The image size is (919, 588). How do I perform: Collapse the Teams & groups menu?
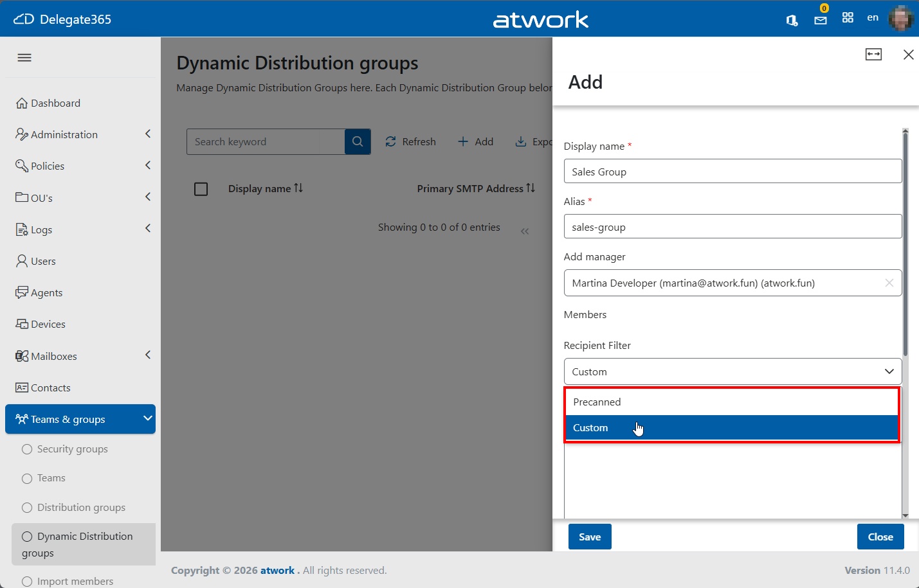coord(80,419)
